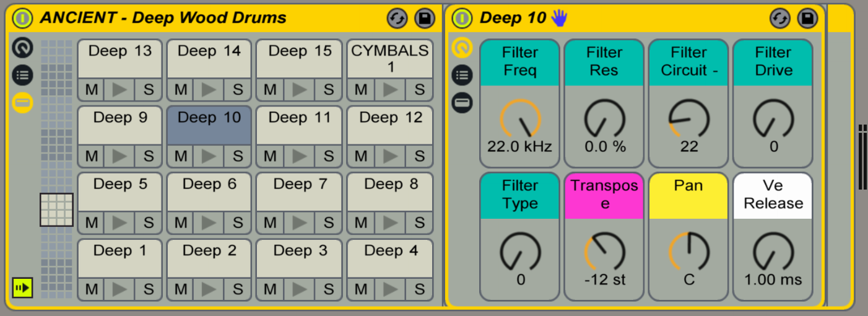
Task: Preview the Deep 15 pad with its play button
Action: 300,90
